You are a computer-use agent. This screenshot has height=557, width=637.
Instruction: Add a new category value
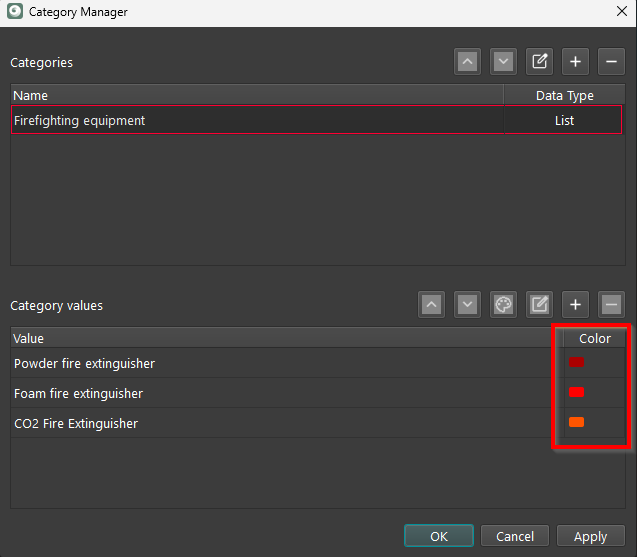(575, 304)
